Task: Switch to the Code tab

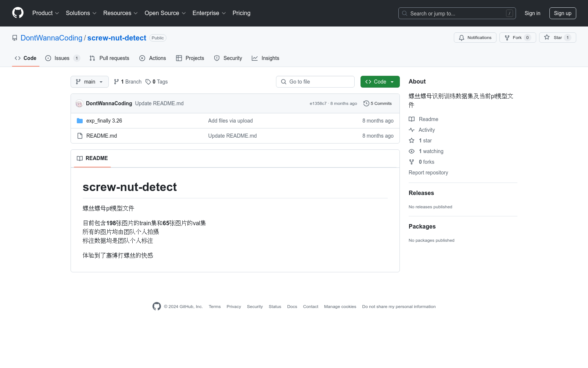Action: click(26, 58)
